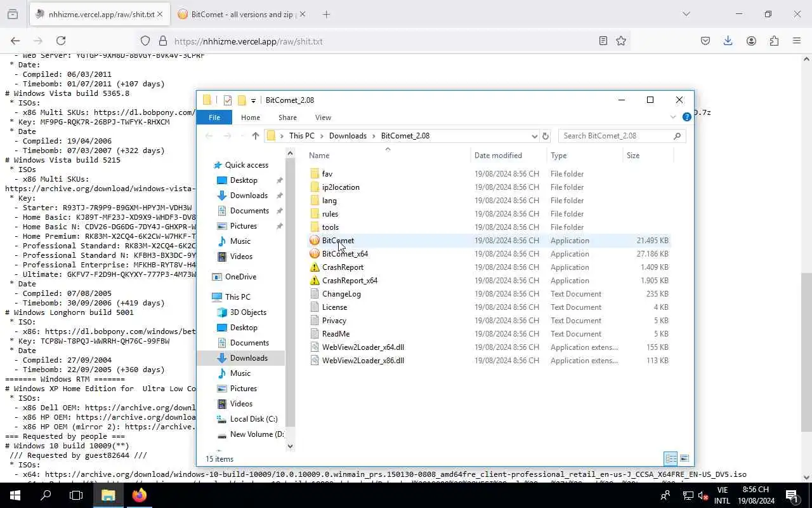The width and height of the screenshot is (812, 508).
Task: Open Firefox downloads panel
Action: pyautogui.click(x=728, y=41)
